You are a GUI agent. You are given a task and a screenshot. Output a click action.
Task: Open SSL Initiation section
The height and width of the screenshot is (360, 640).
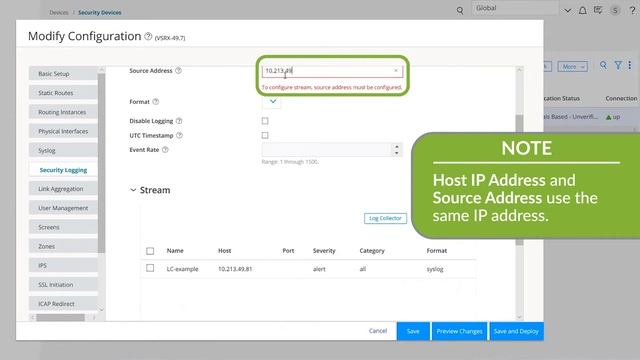63,285
